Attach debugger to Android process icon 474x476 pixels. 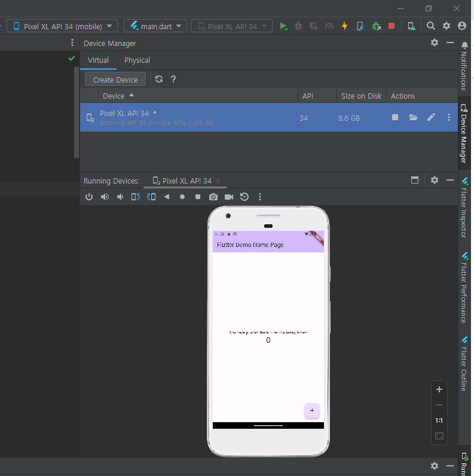(x=377, y=26)
